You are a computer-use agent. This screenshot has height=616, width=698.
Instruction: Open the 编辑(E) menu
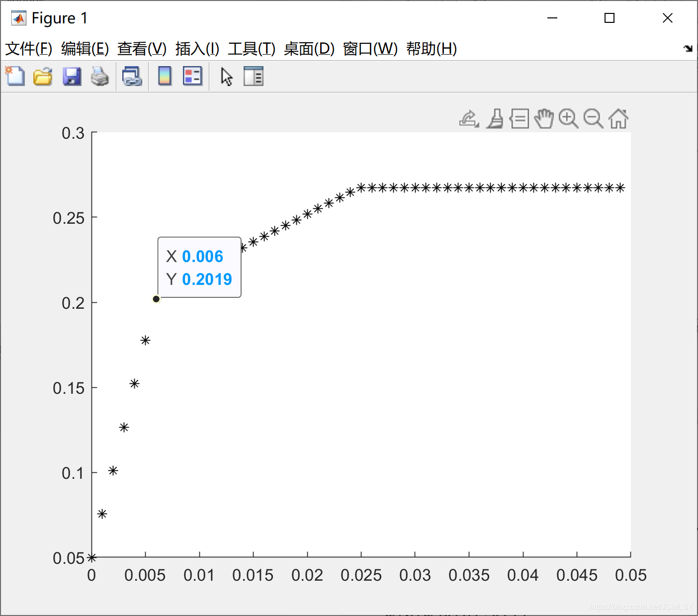85,49
